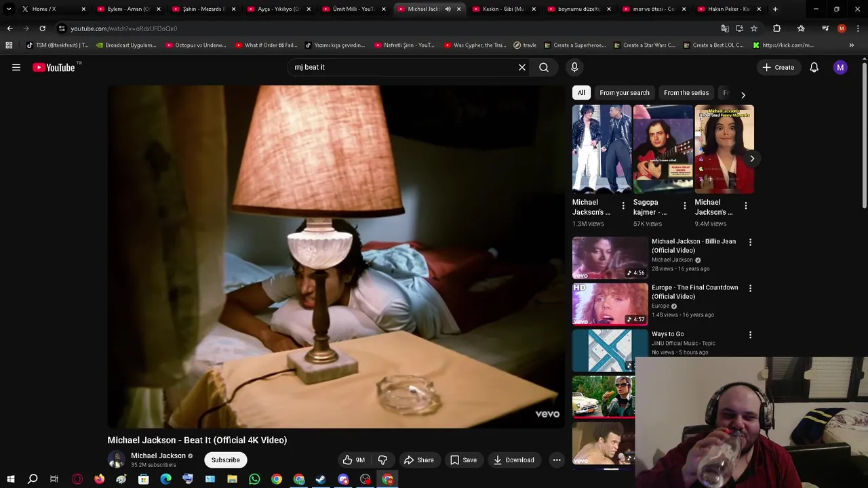The width and height of the screenshot is (868, 488).
Task: Open the YouTube guide hamburger menu
Action: tap(16, 67)
